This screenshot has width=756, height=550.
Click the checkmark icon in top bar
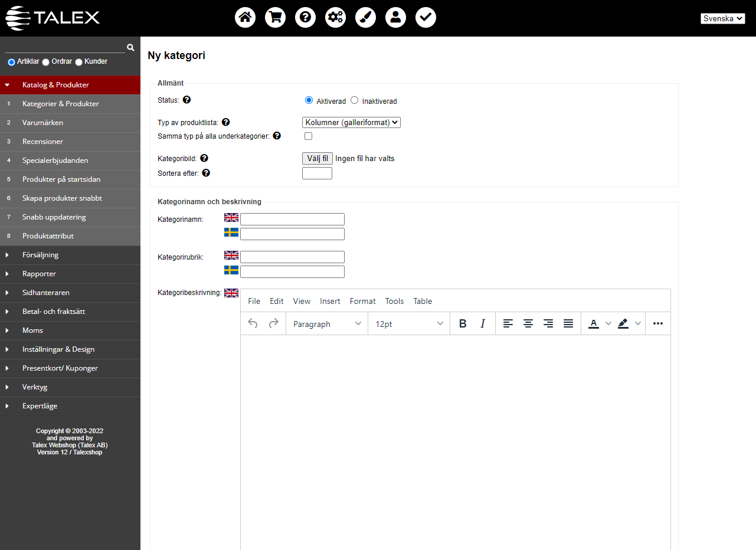[426, 17]
